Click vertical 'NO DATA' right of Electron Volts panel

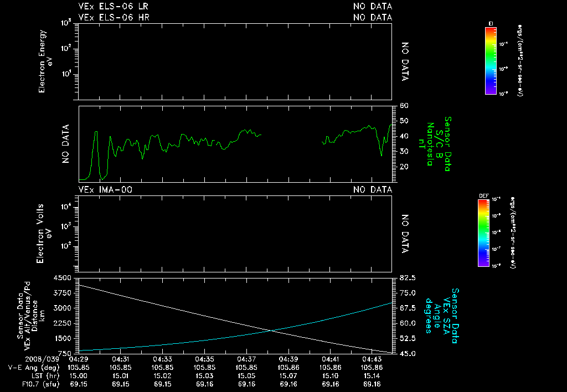[x=405, y=234]
